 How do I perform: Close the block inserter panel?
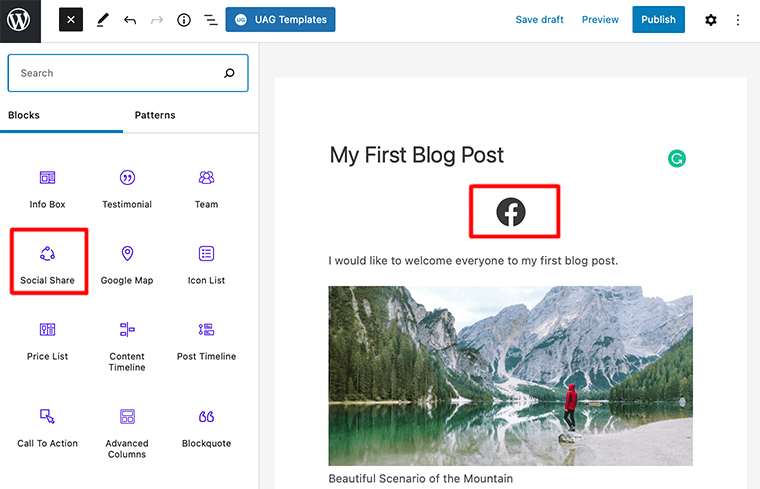[71, 20]
